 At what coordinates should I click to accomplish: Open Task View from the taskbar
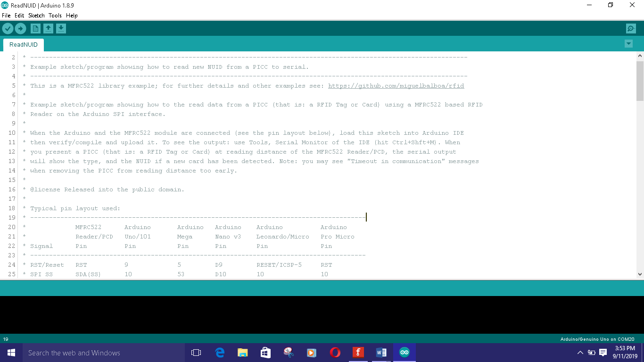(x=196, y=353)
